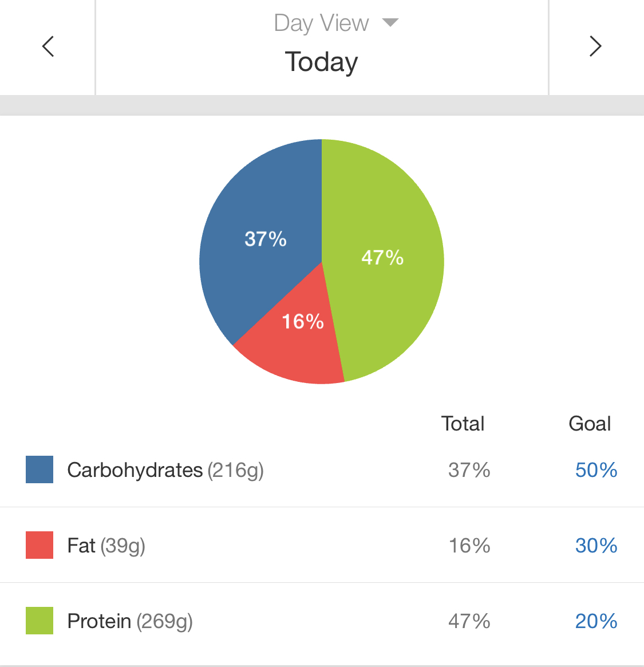Click the Goal column header

pos(590,424)
